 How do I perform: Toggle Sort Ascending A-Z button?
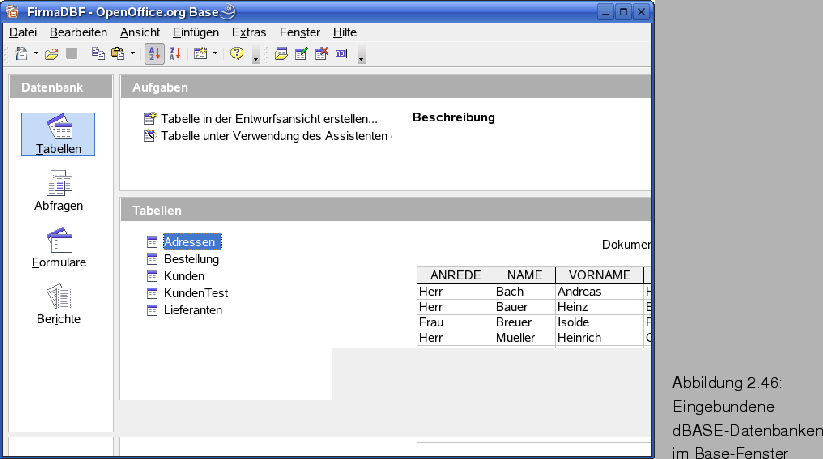(x=154, y=54)
